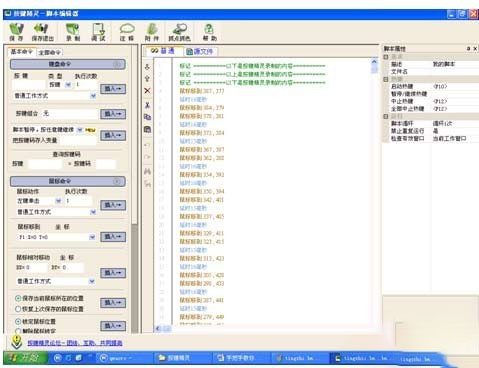
Task: Click the copy icon in the editor sidebar
Action: click(x=147, y=117)
